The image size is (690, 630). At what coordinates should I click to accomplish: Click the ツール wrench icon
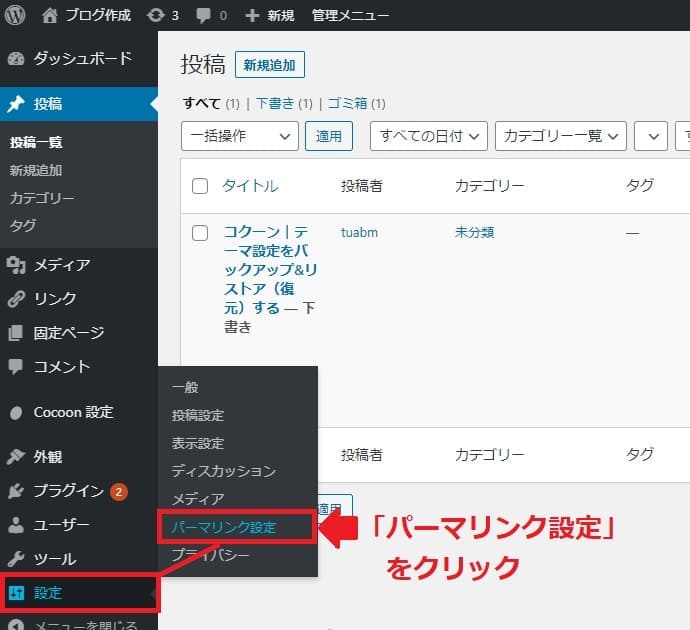pos(16,558)
